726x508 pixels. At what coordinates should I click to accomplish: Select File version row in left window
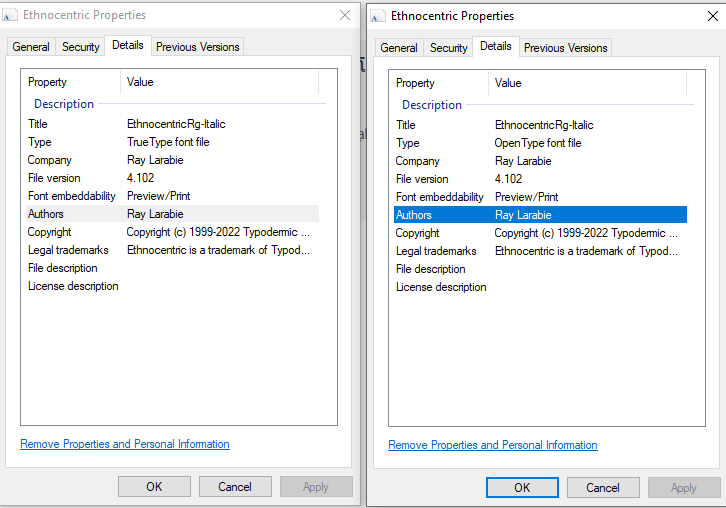tap(172, 178)
